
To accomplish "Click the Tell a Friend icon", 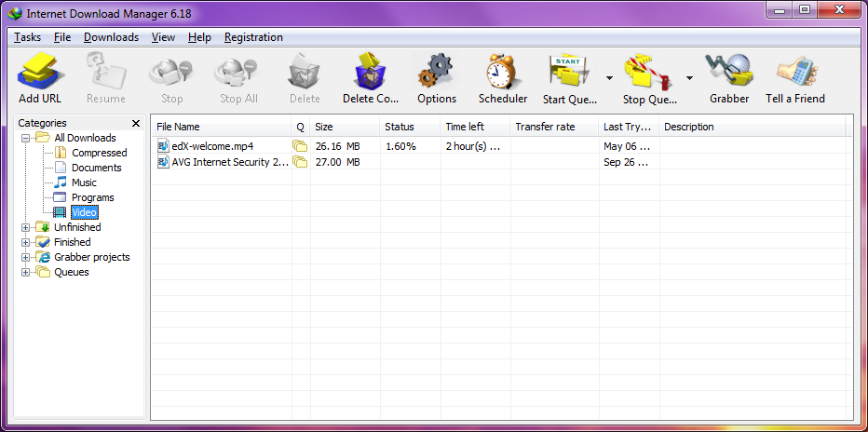I will click(x=797, y=72).
